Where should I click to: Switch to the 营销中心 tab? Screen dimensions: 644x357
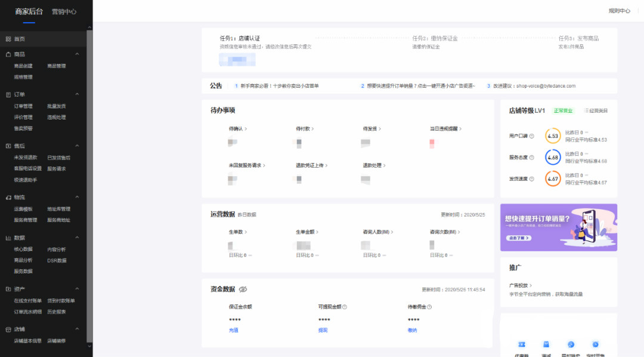click(x=64, y=11)
